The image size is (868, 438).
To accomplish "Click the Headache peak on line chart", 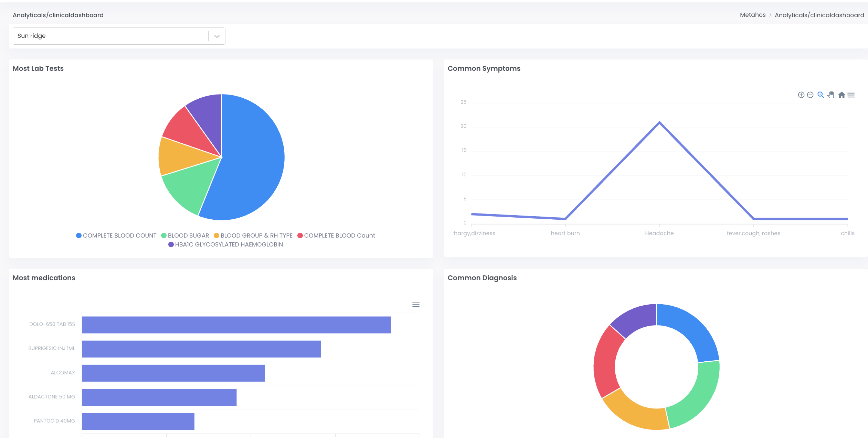I will 659,122.
